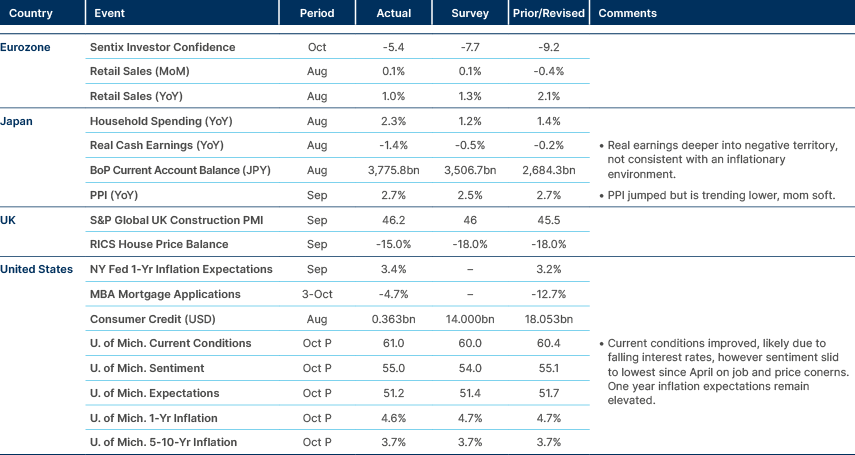855x455 pixels.
Task: Select BoP Current Account Balance (JPY) event
Action: (x=178, y=170)
